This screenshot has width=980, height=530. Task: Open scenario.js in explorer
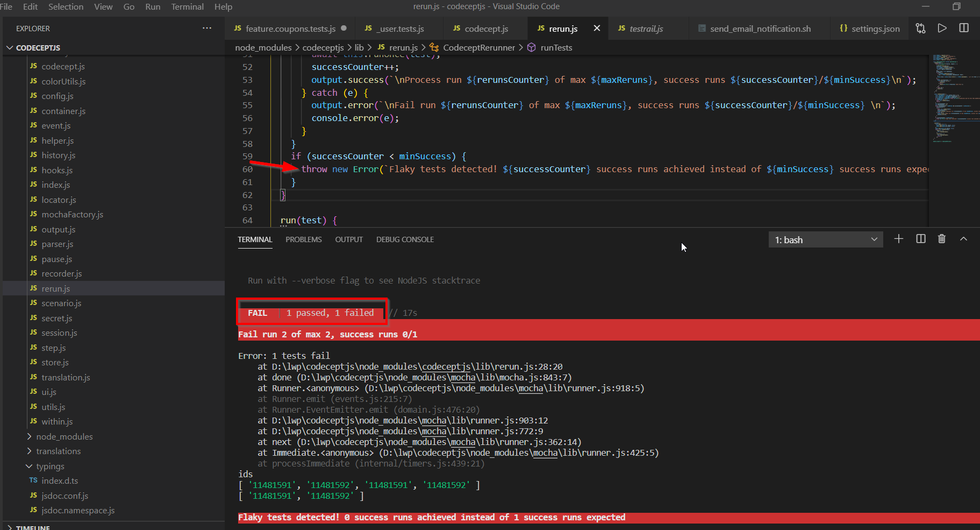click(x=61, y=303)
